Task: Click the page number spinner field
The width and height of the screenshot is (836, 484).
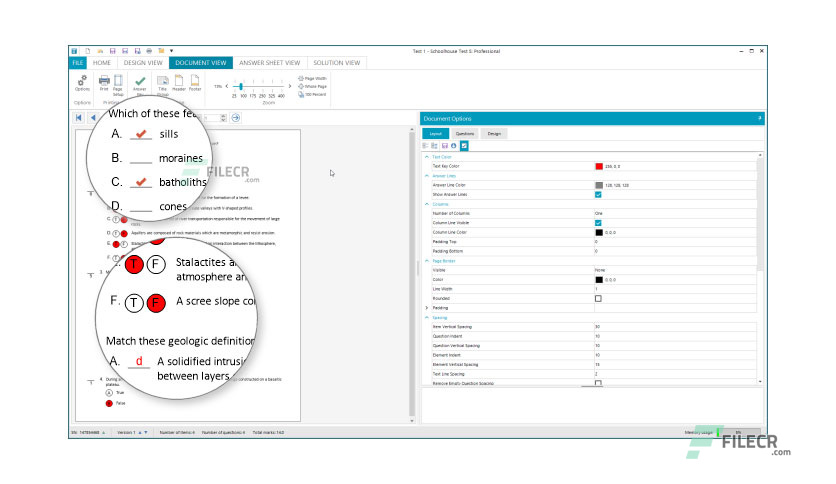Action: tap(215, 118)
